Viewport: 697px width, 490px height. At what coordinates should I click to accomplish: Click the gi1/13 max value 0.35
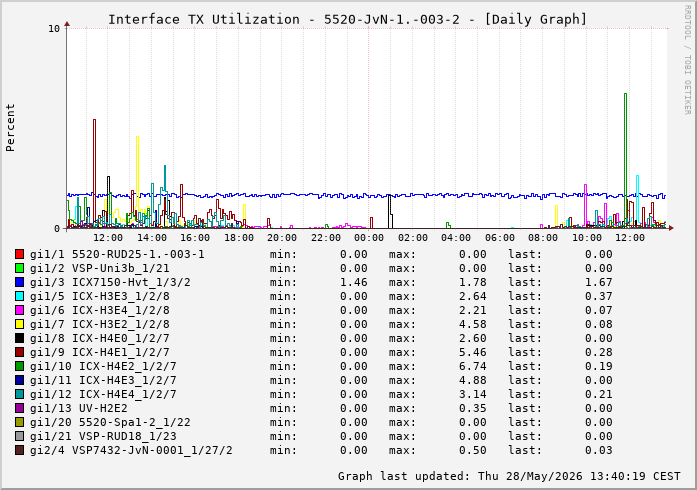pyautogui.click(x=473, y=408)
